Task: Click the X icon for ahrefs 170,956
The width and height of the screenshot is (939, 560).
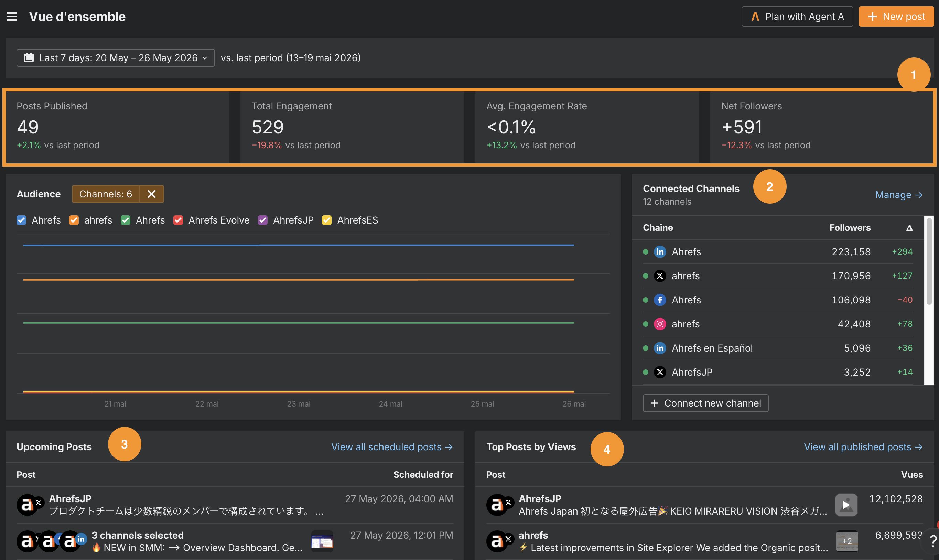Action: click(x=660, y=276)
